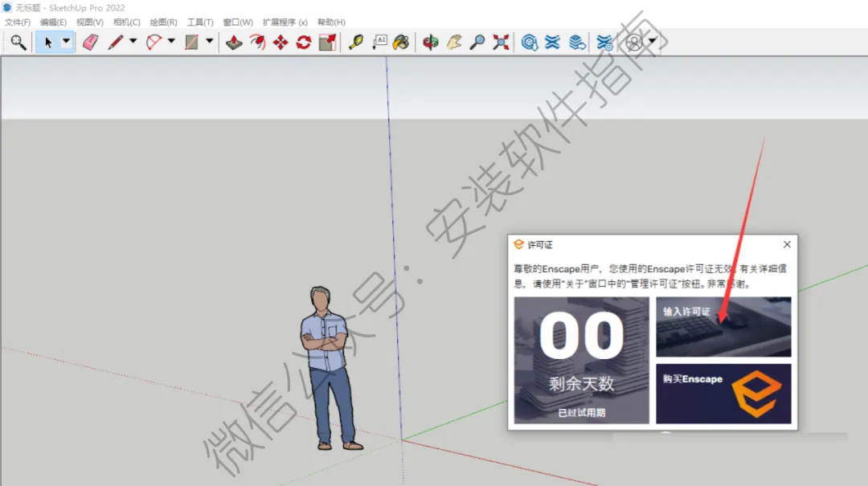This screenshot has width=868, height=486.
Task: Open the 帮助(H) menu
Action: click(x=331, y=22)
